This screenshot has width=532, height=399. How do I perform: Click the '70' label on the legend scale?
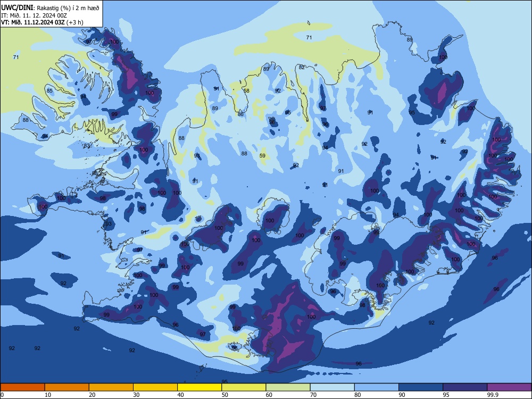[x=313, y=395]
